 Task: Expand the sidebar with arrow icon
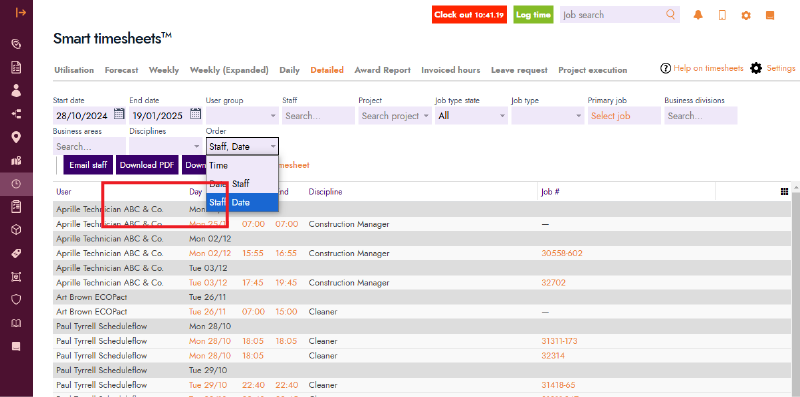20,13
